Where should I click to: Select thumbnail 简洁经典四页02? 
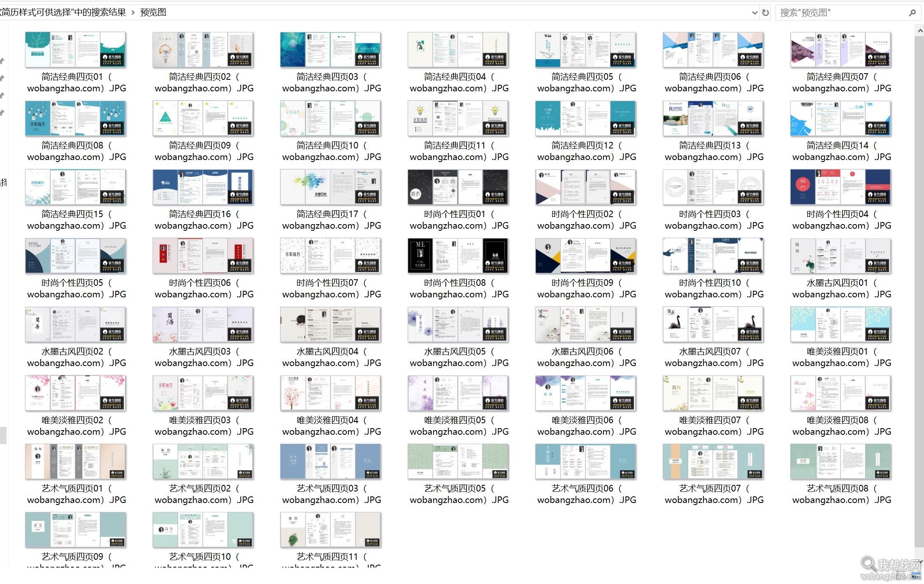[x=203, y=50]
